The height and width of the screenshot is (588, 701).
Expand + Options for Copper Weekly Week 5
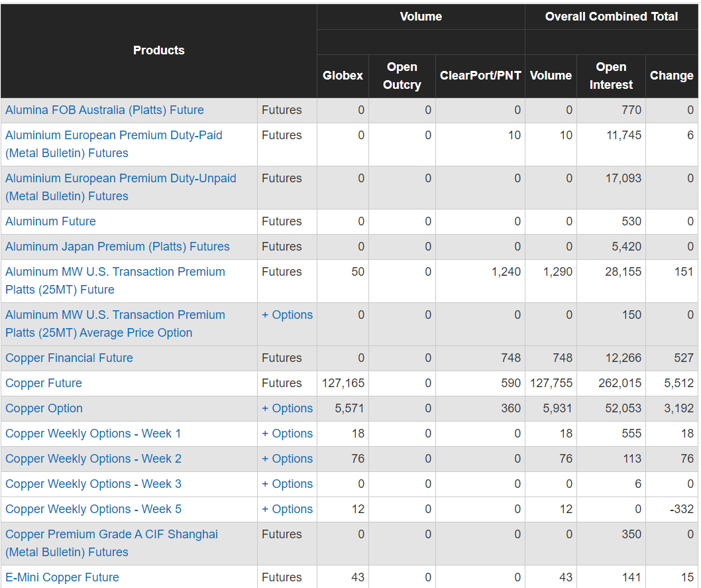point(287,509)
